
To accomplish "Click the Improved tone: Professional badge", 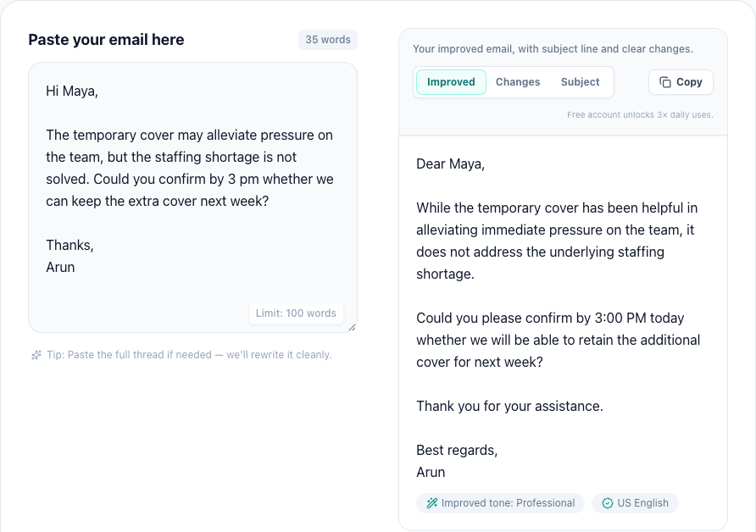I will pyautogui.click(x=500, y=503).
